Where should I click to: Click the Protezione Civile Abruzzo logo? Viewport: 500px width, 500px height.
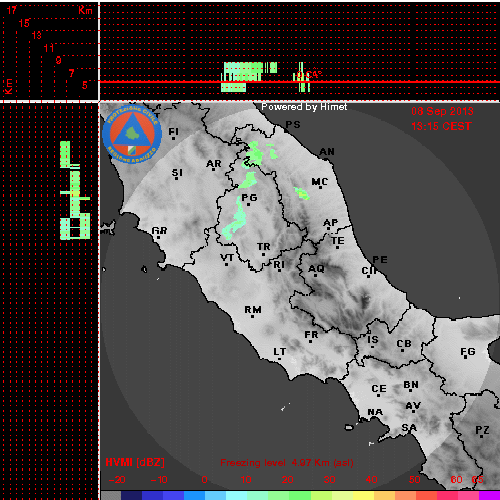pos(132,134)
